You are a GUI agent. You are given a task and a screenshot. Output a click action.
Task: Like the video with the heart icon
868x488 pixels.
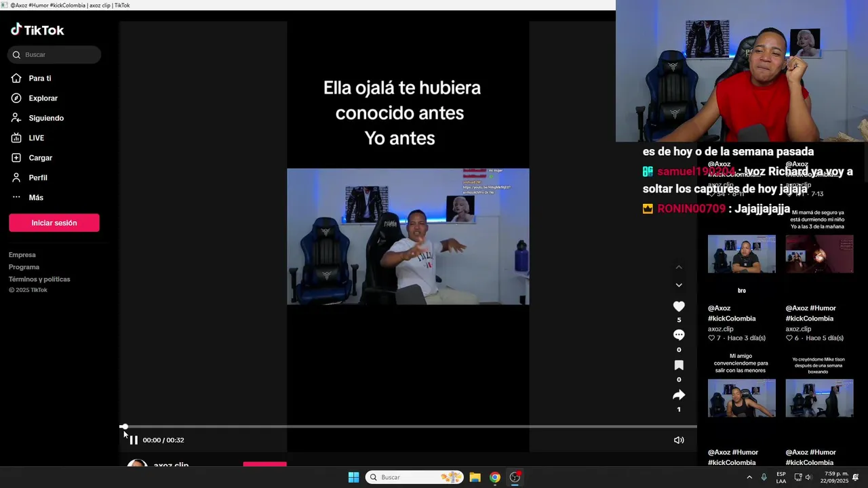(x=679, y=306)
